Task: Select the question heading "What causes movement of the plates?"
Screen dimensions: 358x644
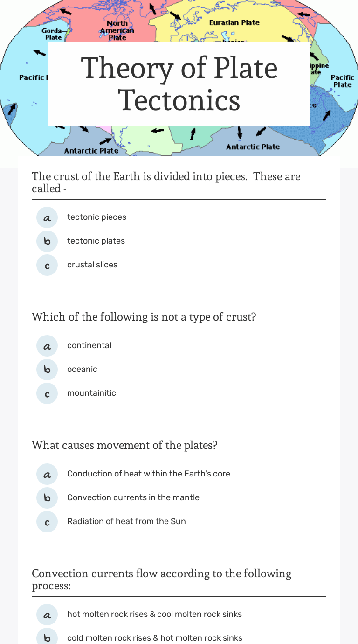Action: point(124,445)
